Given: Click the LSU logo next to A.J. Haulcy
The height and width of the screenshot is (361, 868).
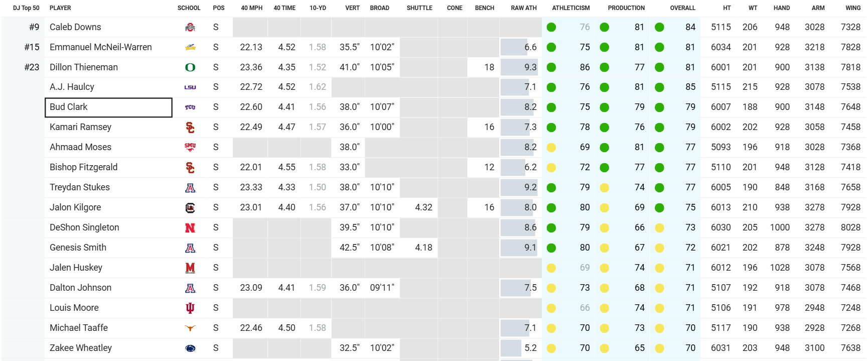Looking at the screenshot, I should [190, 87].
